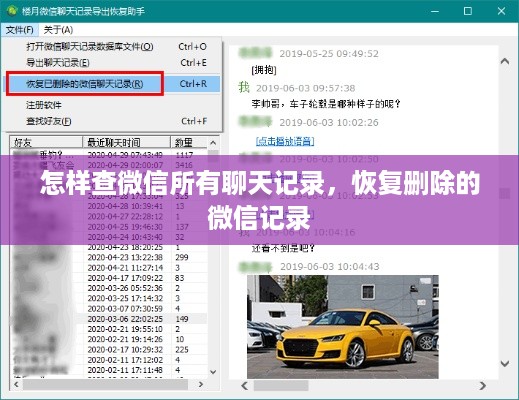This screenshot has width=519, height=400.
Task: Select row dated 2020-03-07 07:30:59
Action: [109, 309]
